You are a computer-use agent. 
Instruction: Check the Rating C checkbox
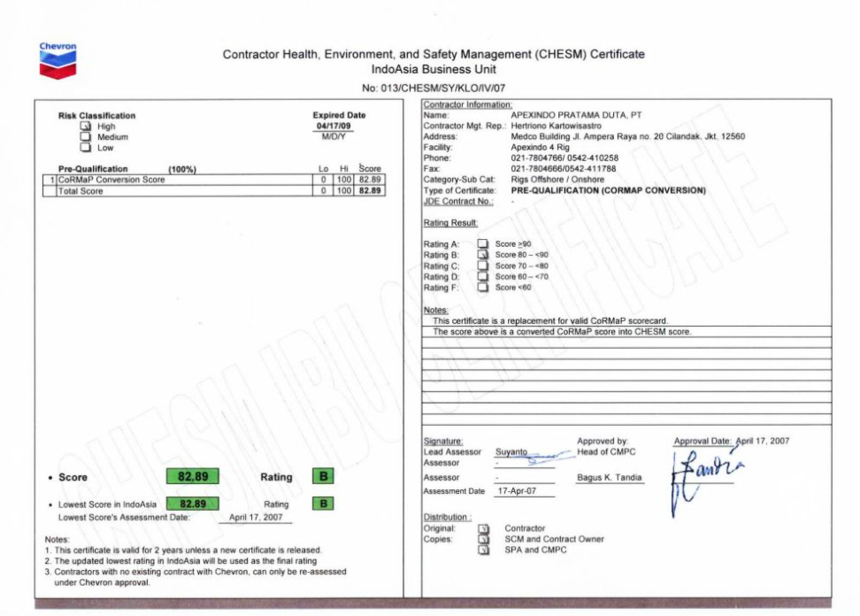click(483, 266)
